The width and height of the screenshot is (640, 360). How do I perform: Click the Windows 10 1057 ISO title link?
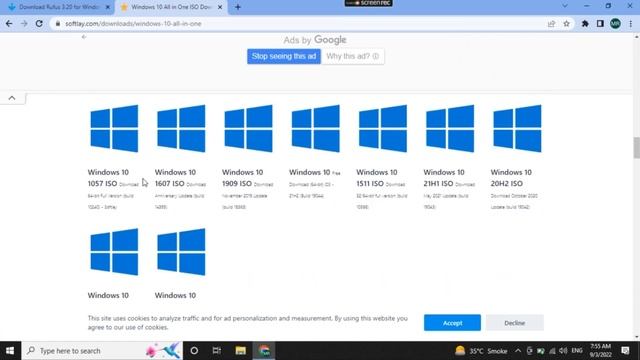click(x=108, y=178)
